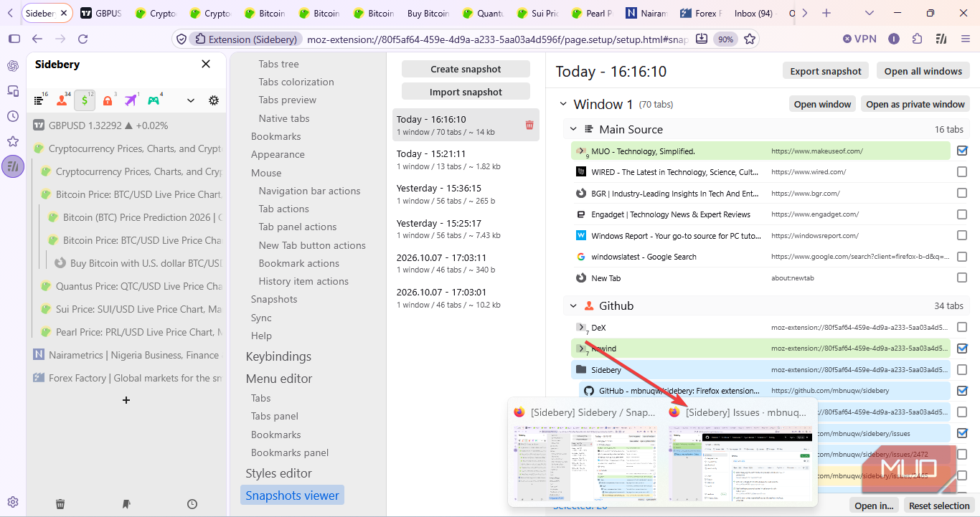980x517 pixels.
Task: Collapse the Main Source panel group
Action: pyautogui.click(x=573, y=130)
